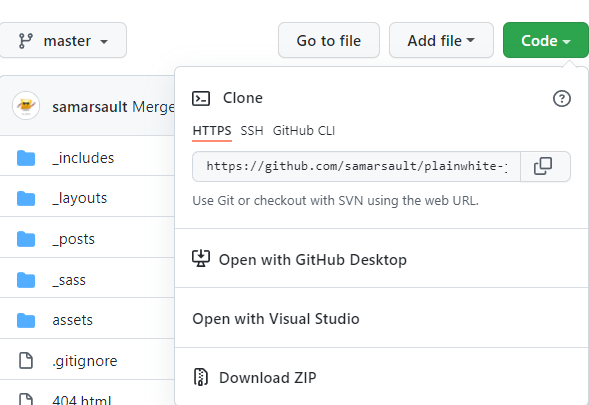The width and height of the screenshot is (589, 405).
Task: Open the assets folder
Action: pyautogui.click(x=72, y=320)
